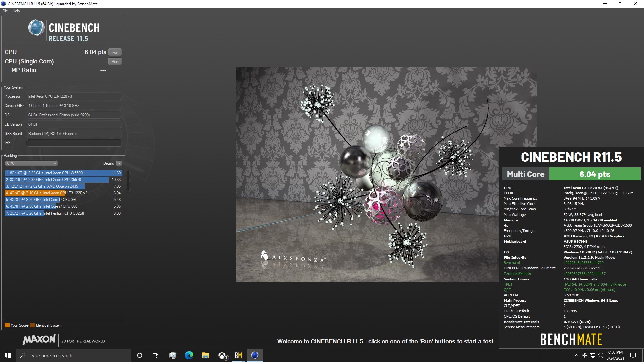Expand ranking Details arrow
644x362 pixels.
pos(119,163)
